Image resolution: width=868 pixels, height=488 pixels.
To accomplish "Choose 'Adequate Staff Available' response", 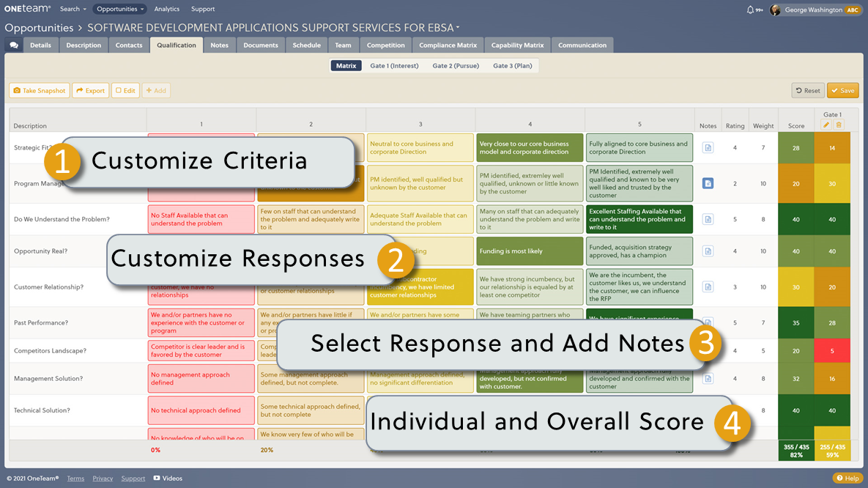I will point(420,219).
